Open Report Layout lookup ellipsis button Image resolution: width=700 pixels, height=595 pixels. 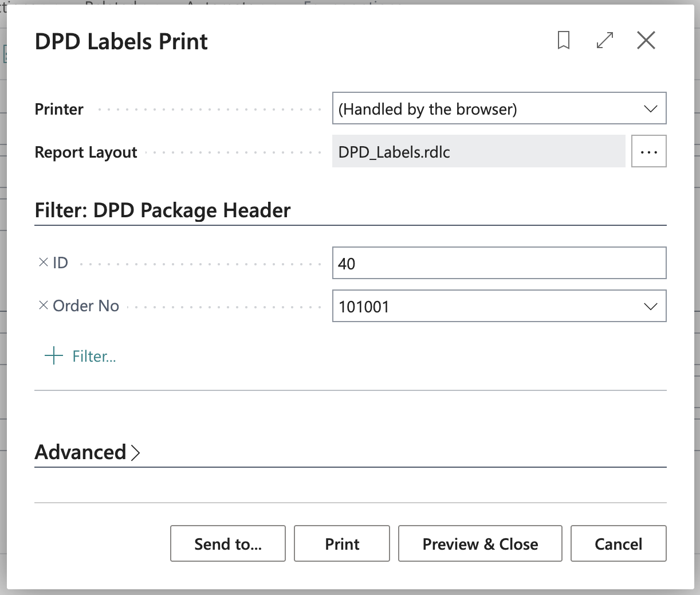pyautogui.click(x=648, y=152)
